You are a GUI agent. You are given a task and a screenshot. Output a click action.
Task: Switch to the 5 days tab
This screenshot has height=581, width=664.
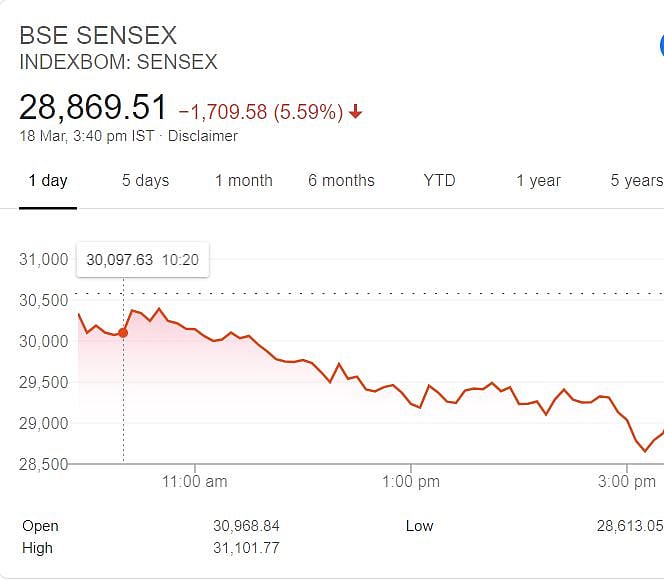tap(146, 181)
